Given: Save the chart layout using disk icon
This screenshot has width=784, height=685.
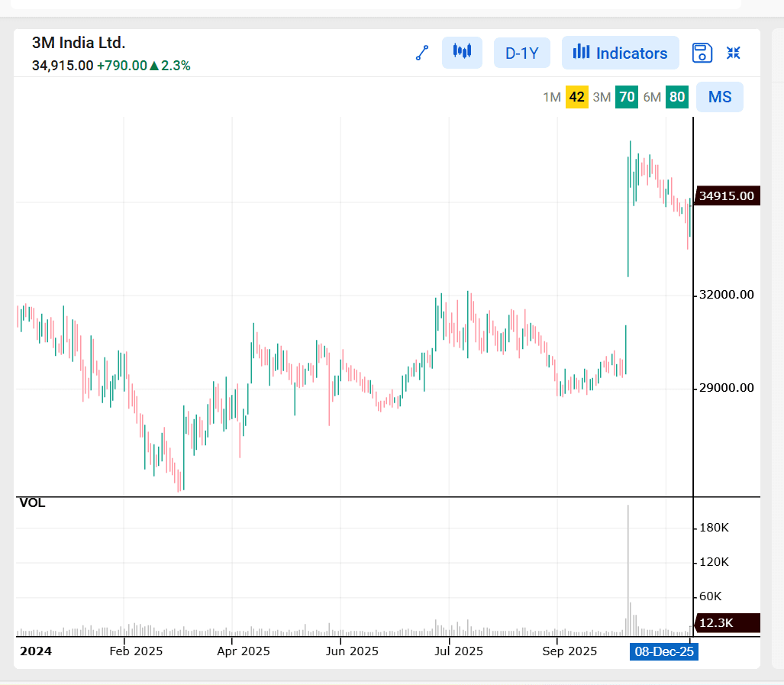Looking at the screenshot, I should (x=702, y=53).
